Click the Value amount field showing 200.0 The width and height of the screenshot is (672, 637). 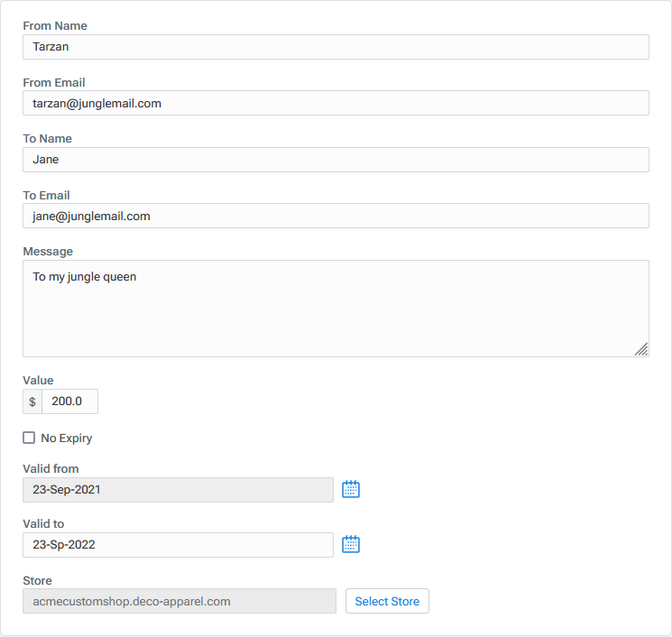pos(69,402)
